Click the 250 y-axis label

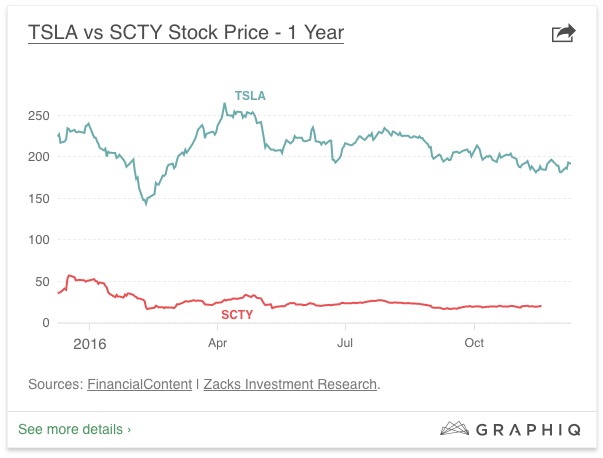click(x=38, y=116)
